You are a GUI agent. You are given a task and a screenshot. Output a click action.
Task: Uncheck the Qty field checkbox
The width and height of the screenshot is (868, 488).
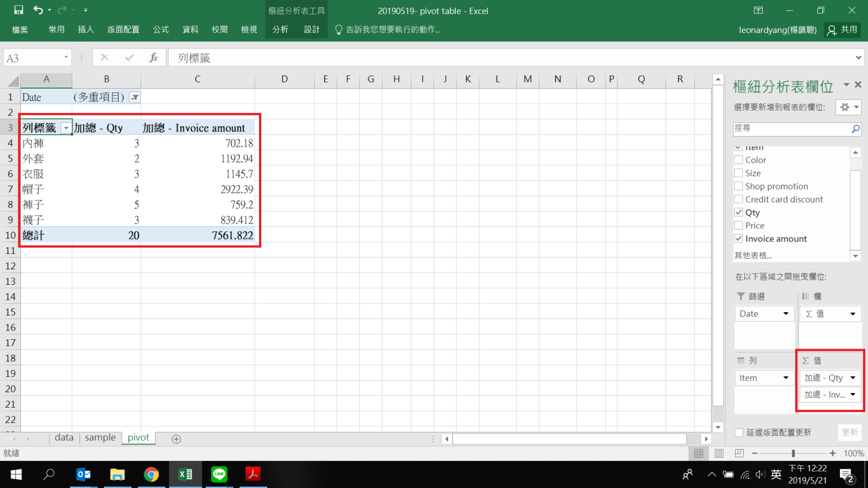(738, 212)
